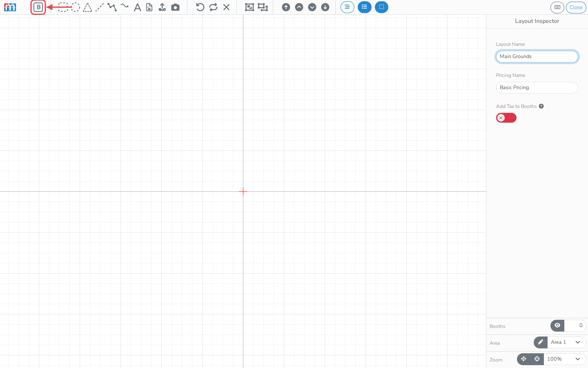Click the zoom center crosshair icon
The width and height of the screenshot is (588, 368).
pos(537,359)
